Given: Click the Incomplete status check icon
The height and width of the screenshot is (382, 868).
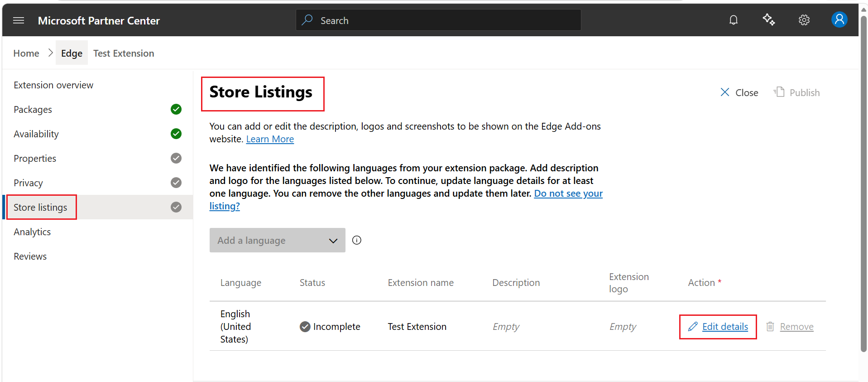Looking at the screenshot, I should coord(305,327).
